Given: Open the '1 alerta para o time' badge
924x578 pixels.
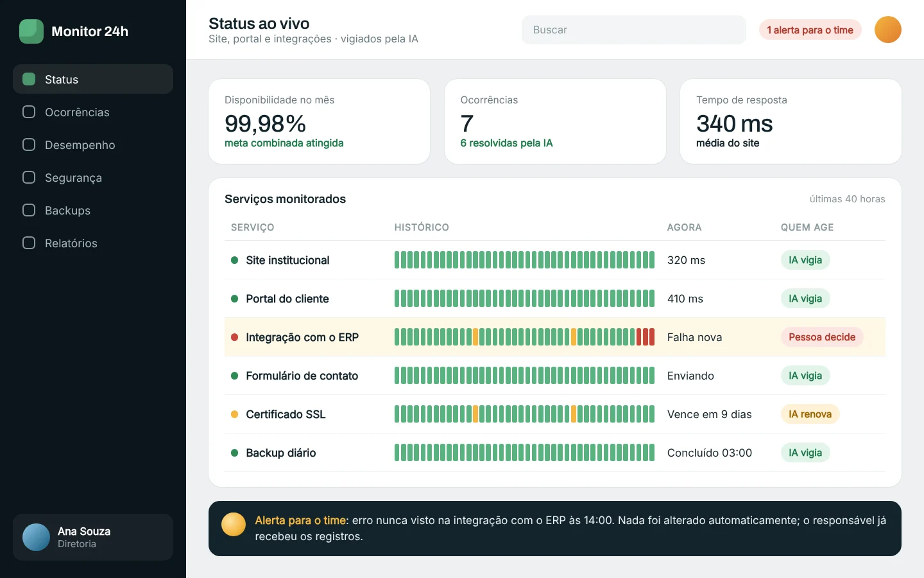Looking at the screenshot, I should [x=810, y=30].
